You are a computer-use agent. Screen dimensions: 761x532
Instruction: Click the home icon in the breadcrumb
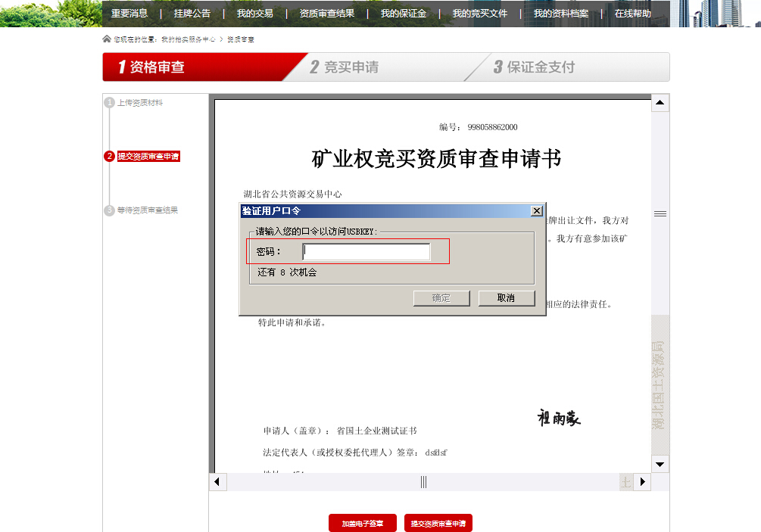click(x=107, y=39)
